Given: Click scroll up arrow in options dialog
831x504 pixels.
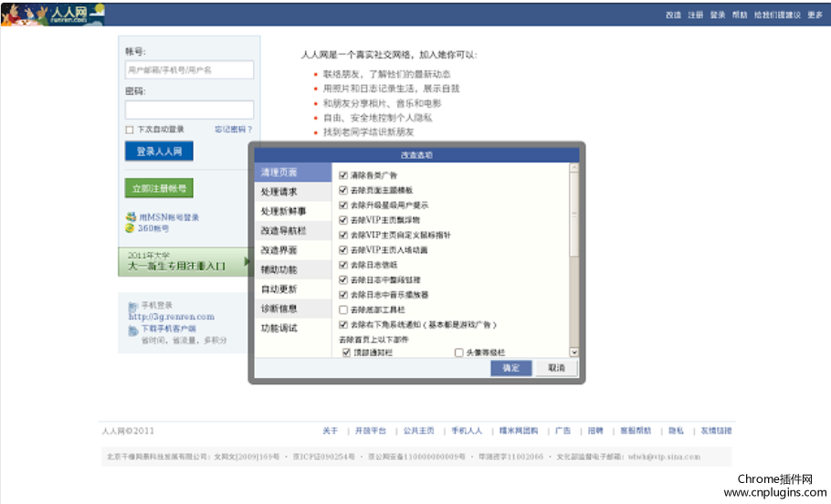Looking at the screenshot, I should 574,168.
